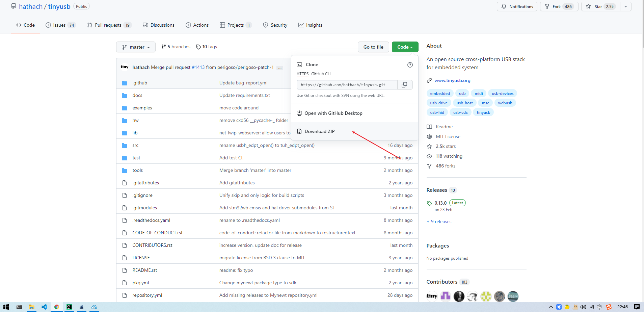Click the usb-host topic tag

pos(464,103)
